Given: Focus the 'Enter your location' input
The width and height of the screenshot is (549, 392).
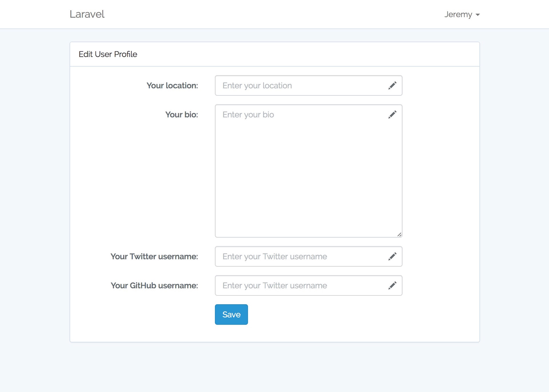Looking at the screenshot, I should (x=300, y=85).
